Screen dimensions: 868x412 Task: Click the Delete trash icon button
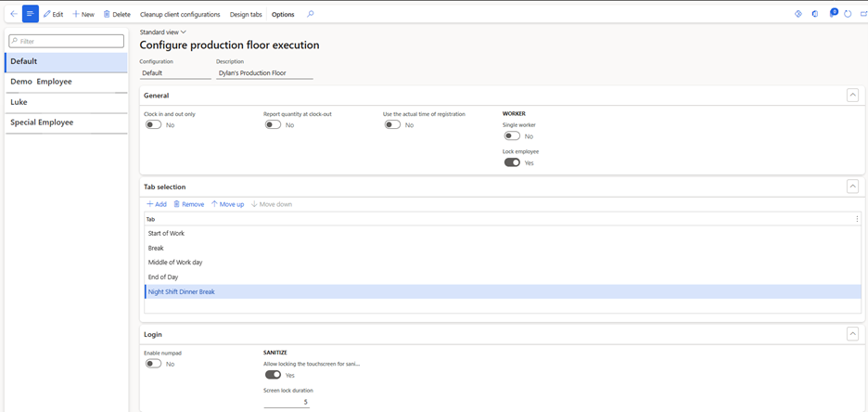click(117, 14)
